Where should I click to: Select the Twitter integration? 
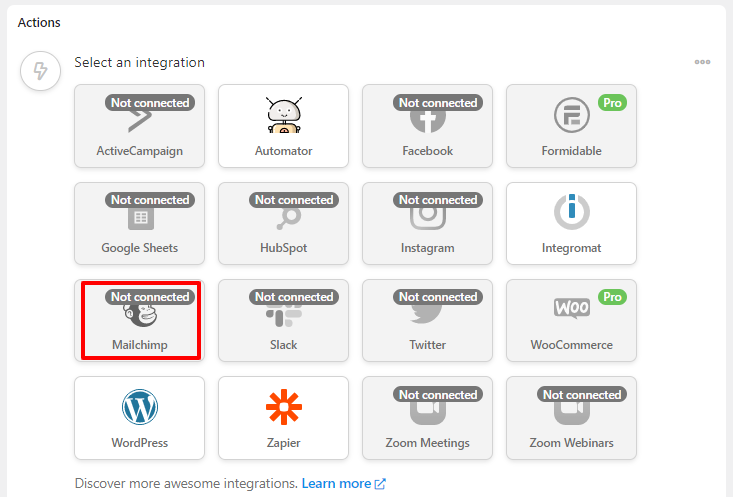click(427, 320)
